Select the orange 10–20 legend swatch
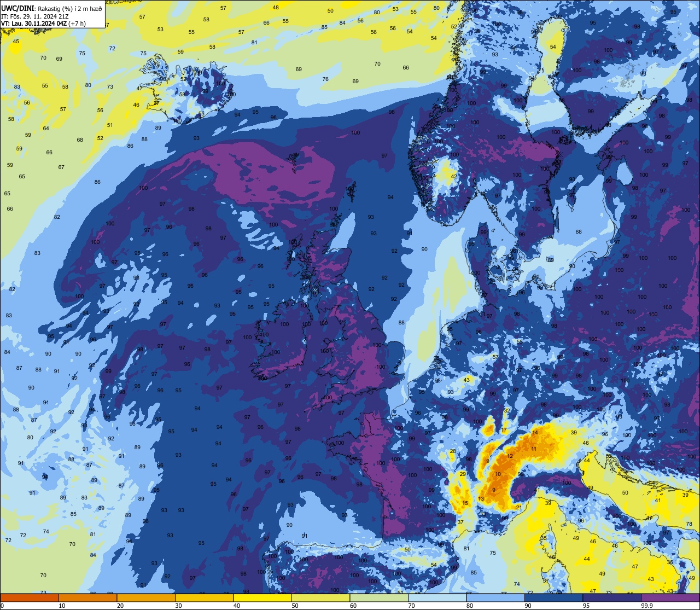Viewport: 700px width, 610px height. (x=87, y=598)
